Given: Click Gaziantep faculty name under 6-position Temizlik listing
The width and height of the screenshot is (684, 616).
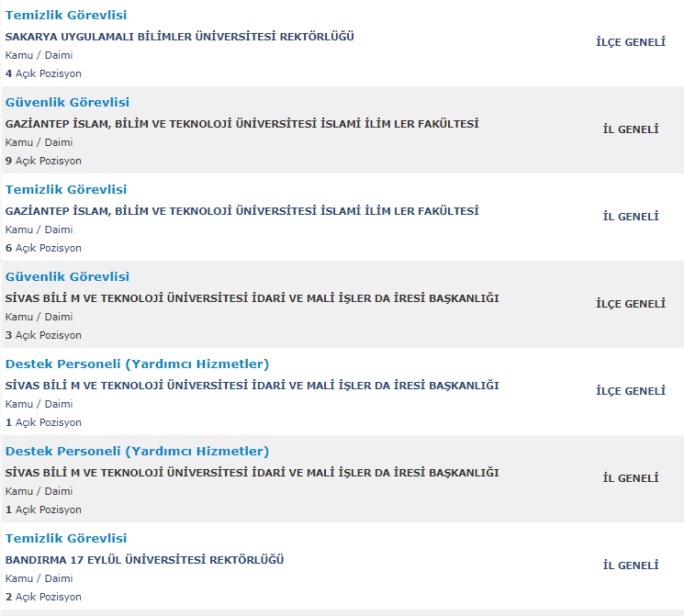Looking at the screenshot, I should tap(242, 211).
